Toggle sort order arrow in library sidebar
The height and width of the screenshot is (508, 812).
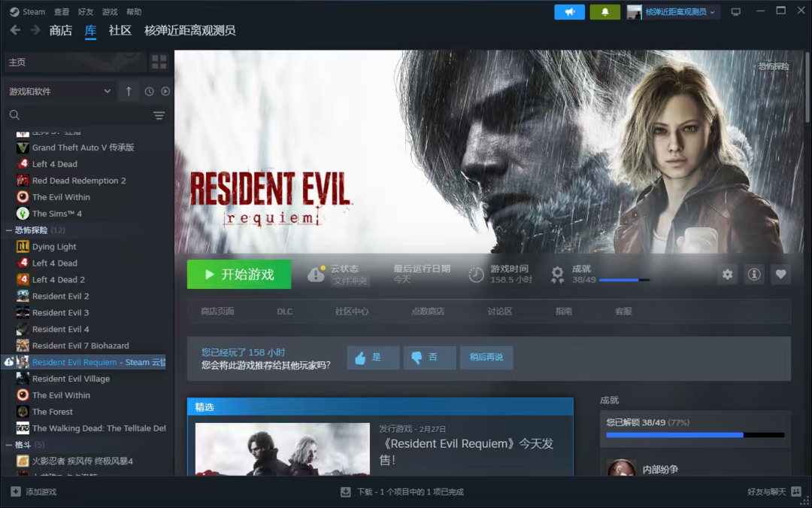click(129, 91)
